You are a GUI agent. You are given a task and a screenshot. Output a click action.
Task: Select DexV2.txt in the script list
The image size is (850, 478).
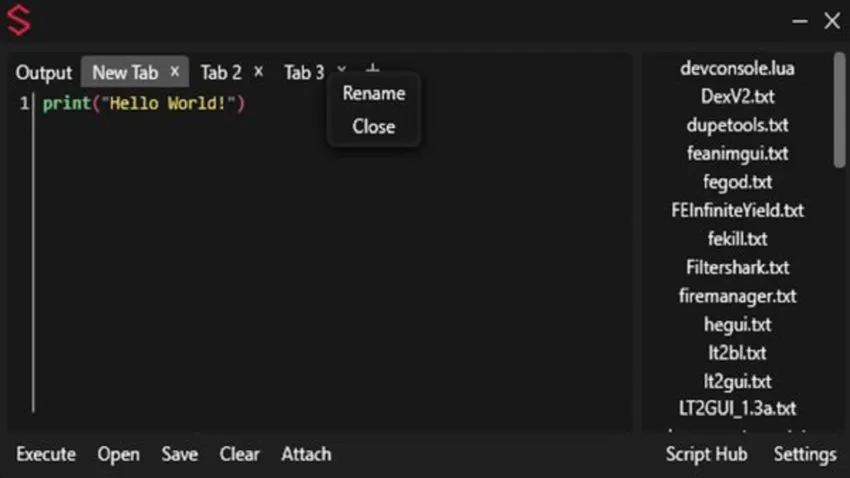[737, 97]
